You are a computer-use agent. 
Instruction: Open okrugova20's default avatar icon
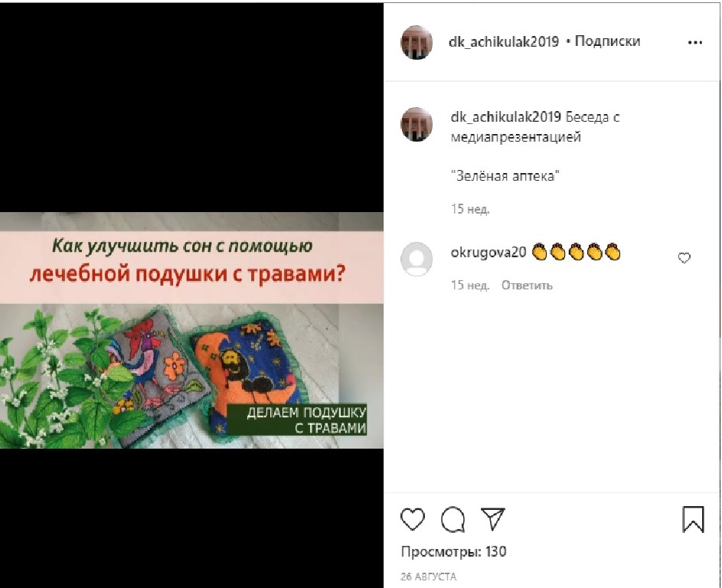pyautogui.click(x=417, y=260)
